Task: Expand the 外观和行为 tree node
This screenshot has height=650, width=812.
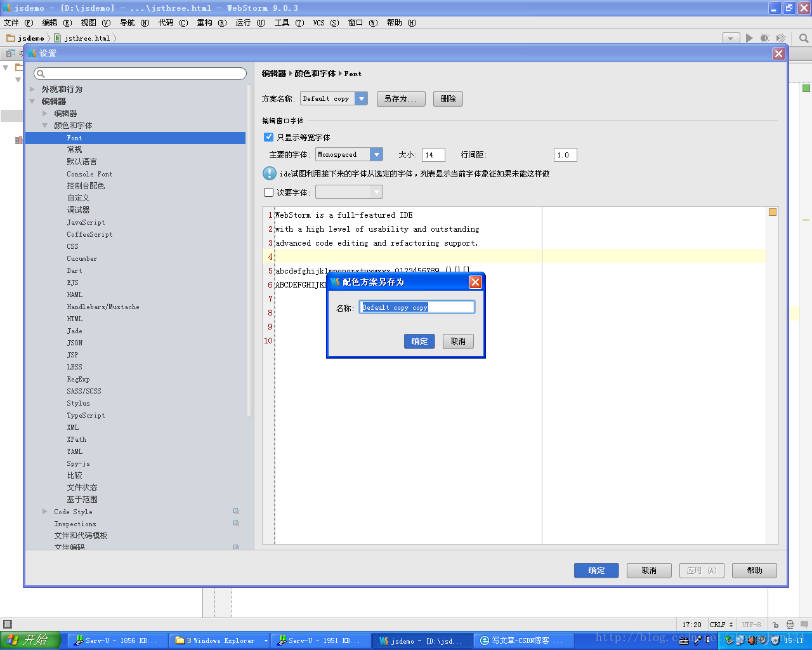Action: pyautogui.click(x=32, y=90)
